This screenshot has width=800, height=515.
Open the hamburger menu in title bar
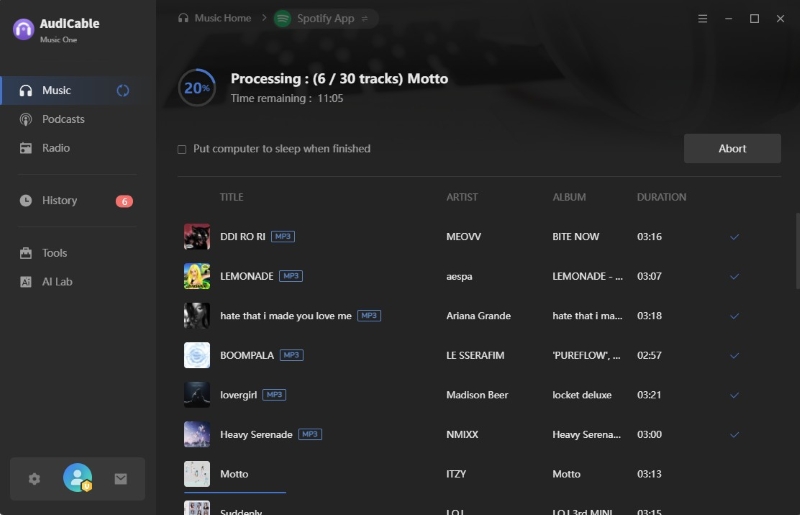(x=703, y=18)
